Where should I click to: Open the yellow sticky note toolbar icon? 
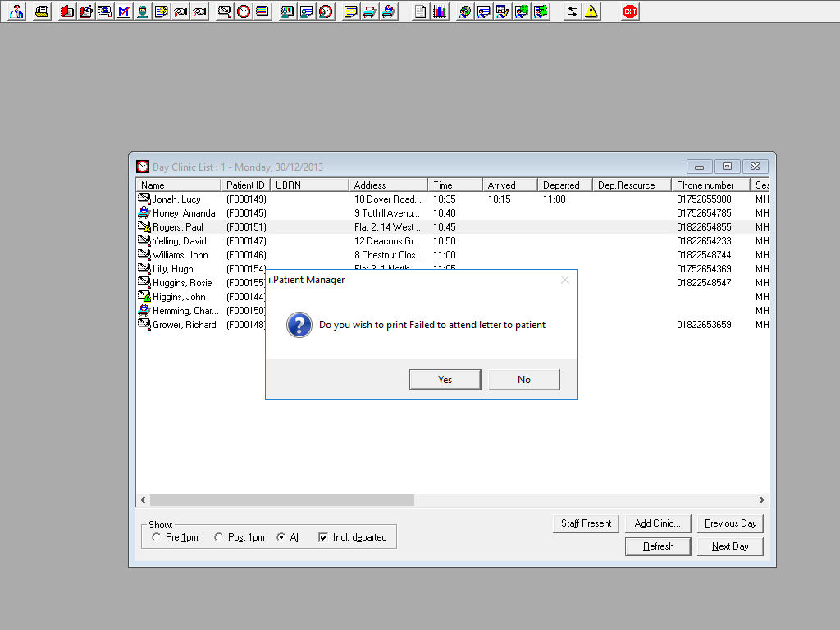point(350,11)
